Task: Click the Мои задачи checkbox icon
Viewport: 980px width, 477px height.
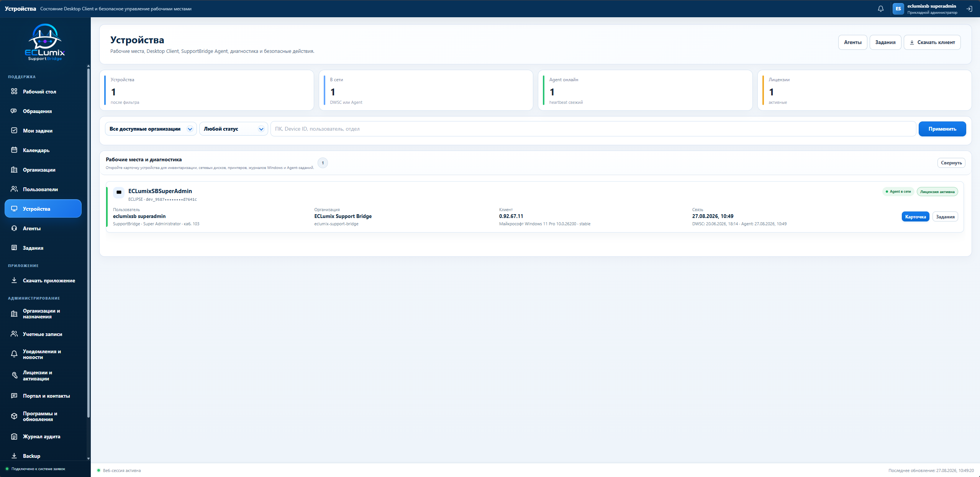Action: click(x=14, y=131)
